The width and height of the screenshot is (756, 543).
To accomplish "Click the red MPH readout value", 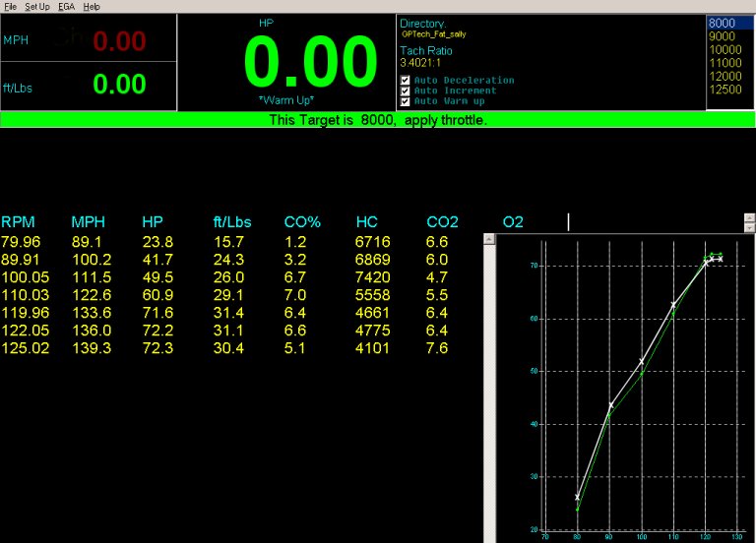I will point(119,40).
